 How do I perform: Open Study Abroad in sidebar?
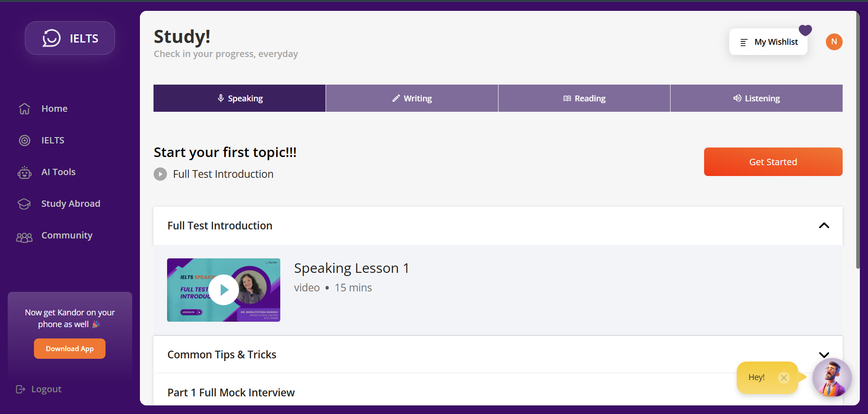(x=71, y=204)
